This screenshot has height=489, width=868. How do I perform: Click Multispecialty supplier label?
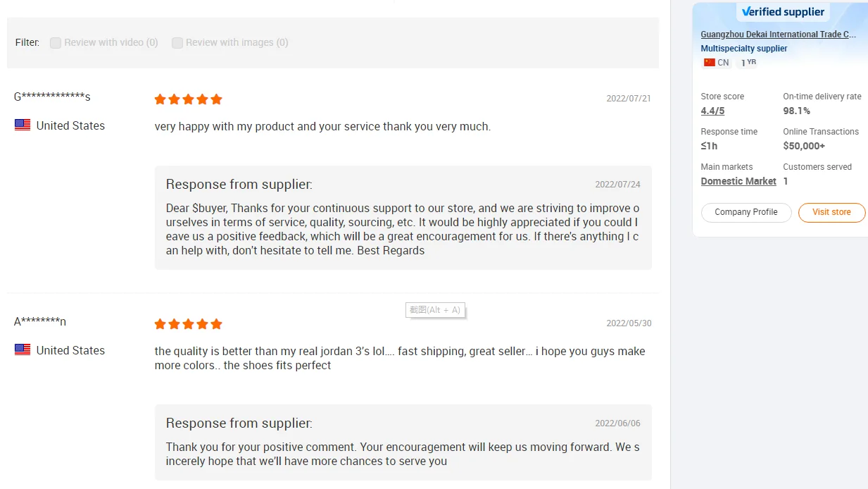[743, 49]
